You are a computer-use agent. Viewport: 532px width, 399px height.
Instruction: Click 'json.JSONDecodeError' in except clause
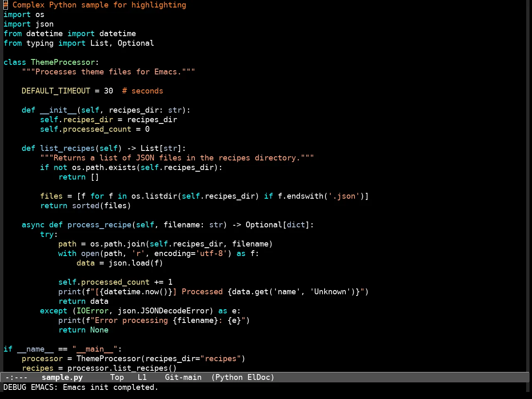(x=163, y=311)
